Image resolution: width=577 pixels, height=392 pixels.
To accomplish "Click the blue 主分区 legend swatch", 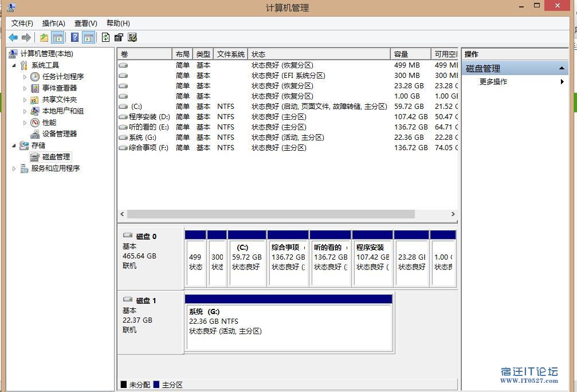I will click(156, 385).
